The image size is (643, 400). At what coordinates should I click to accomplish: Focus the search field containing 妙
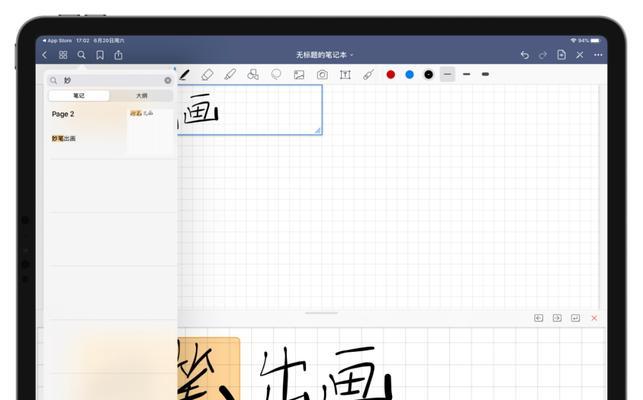tap(110, 80)
